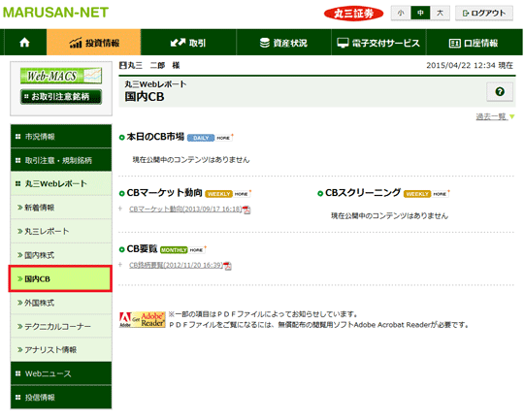Select 新着情報 in the sidebar
Image resolution: width=524 pixels, height=420 pixels.
pyautogui.click(x=61, y=208)
